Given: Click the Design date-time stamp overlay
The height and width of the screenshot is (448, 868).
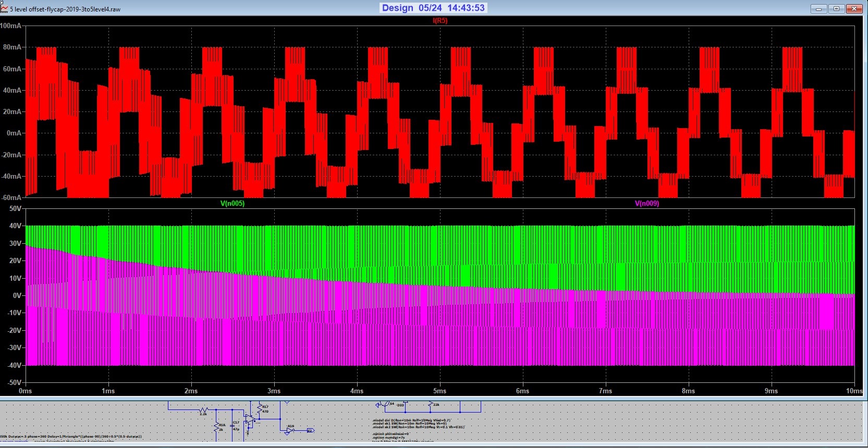Looking at the screenshot, I should coord(433,8).
